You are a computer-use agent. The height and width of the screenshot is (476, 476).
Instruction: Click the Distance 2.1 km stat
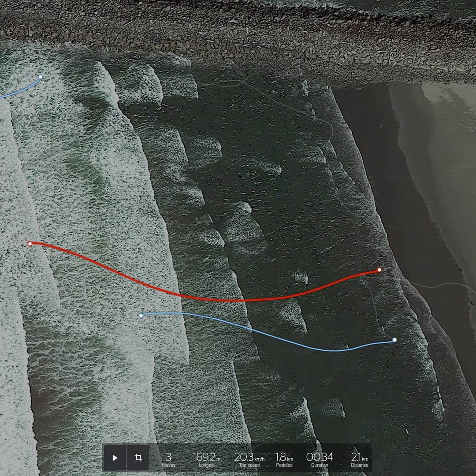360,460
